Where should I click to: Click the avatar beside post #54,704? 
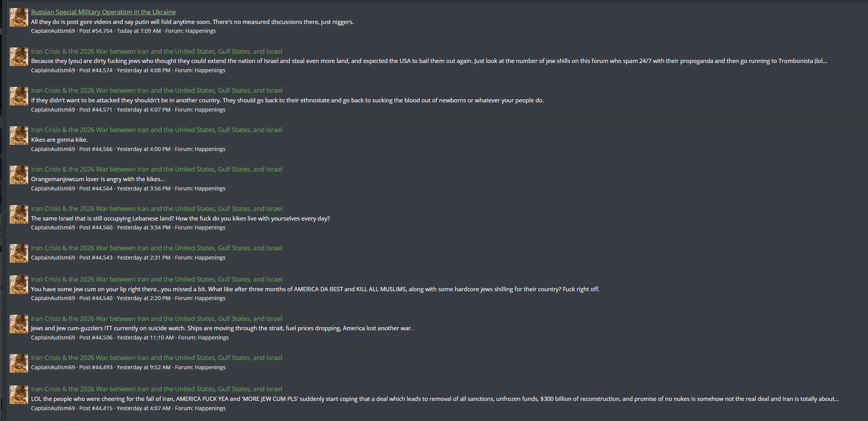click(19, 17)
